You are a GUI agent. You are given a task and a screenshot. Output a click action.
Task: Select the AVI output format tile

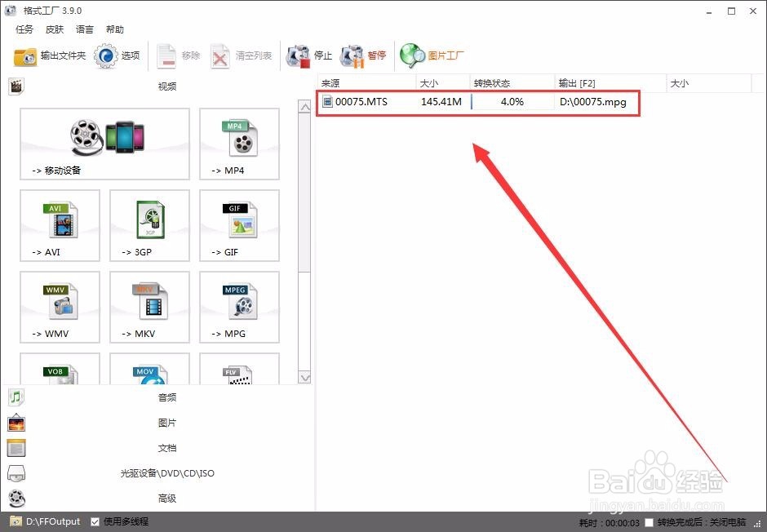(60, 225)
